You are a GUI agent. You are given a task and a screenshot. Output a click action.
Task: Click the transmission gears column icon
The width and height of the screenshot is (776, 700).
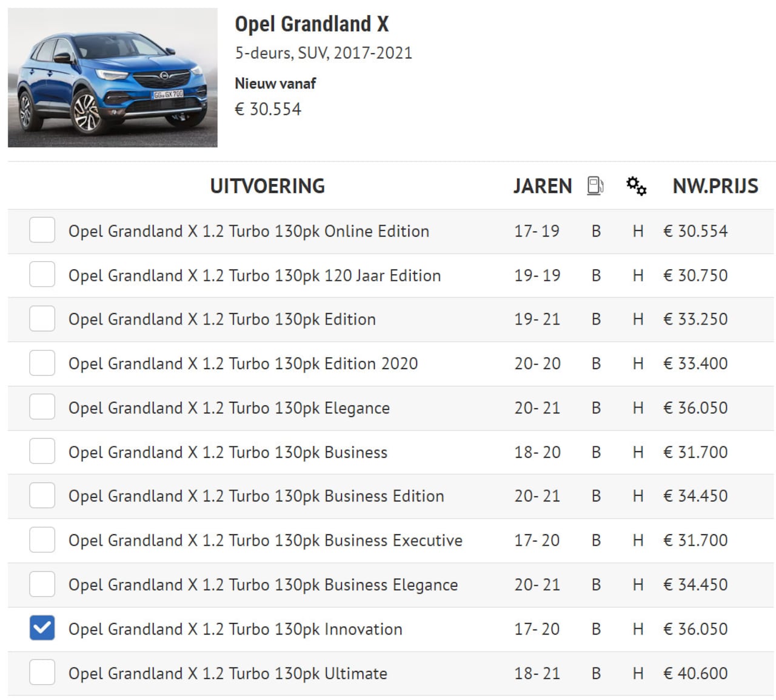(636, 185)
